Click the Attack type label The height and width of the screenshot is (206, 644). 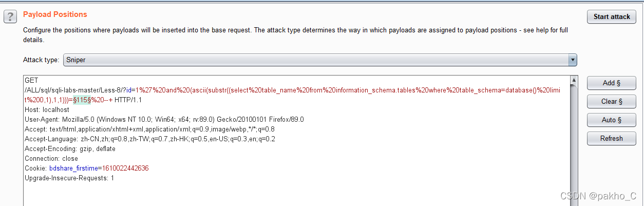(41, 60)
